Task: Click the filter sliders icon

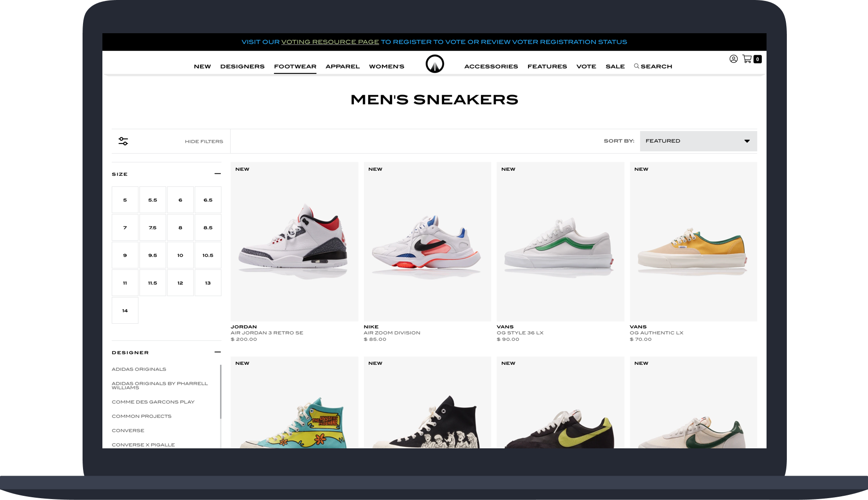Action: coord(123,141)
